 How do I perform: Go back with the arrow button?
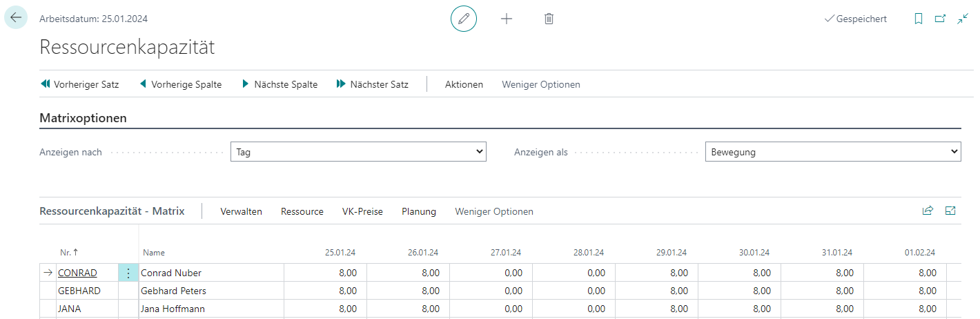tap(16, 18)
